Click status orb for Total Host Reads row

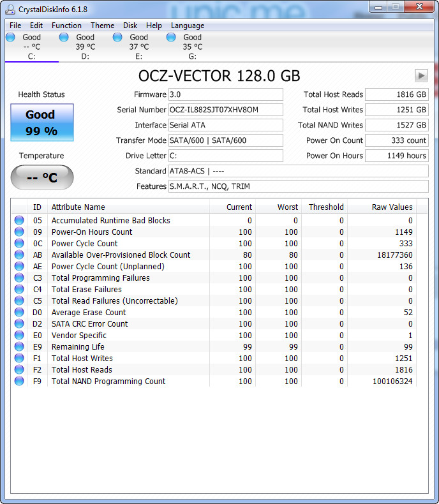tap(19, 369)
